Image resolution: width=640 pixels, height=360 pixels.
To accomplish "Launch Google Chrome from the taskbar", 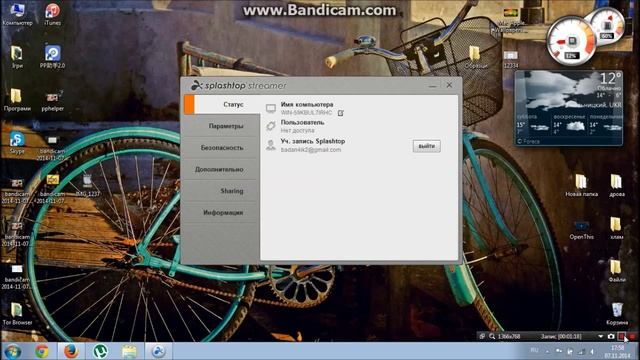I will coord(41,351).
